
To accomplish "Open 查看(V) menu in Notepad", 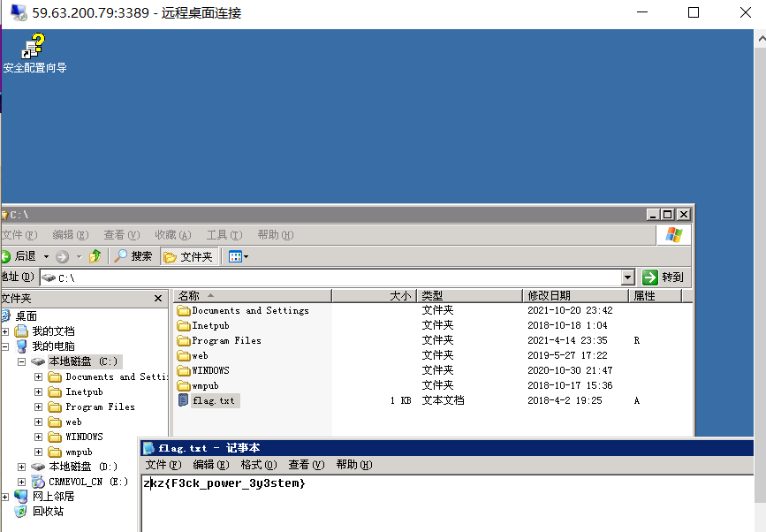I will pyautogui.click(x=307, y=465).
